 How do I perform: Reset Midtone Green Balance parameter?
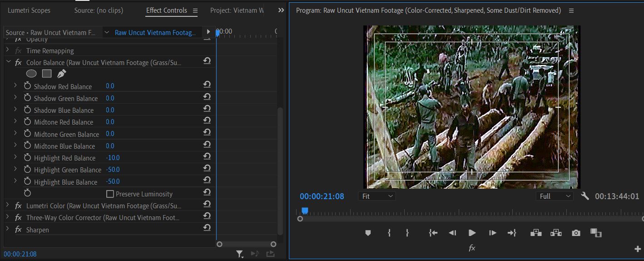[207, 132]
